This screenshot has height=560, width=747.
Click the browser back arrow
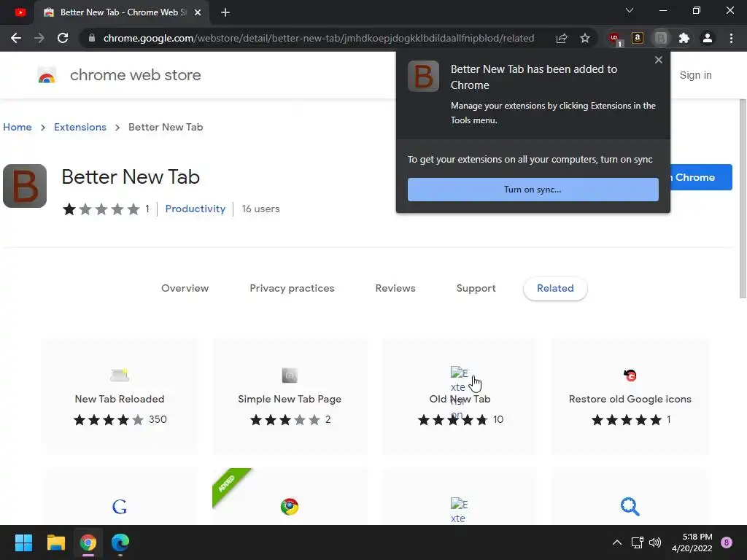tap(16, 38)
